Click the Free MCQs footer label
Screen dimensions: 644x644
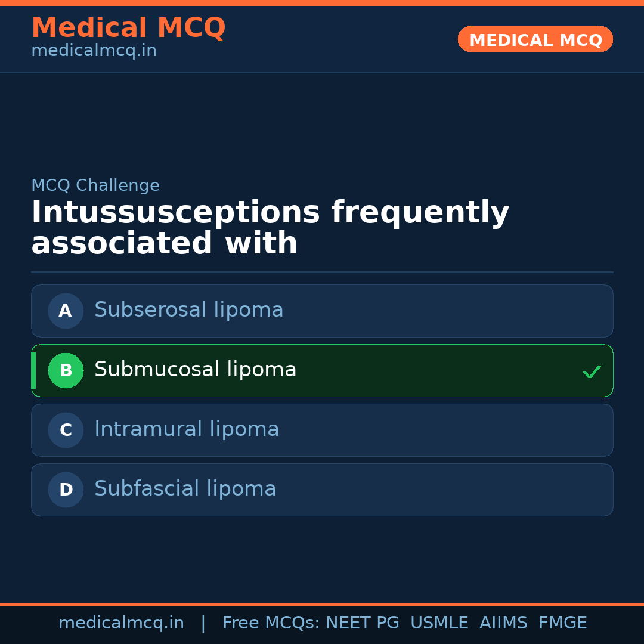271,623
